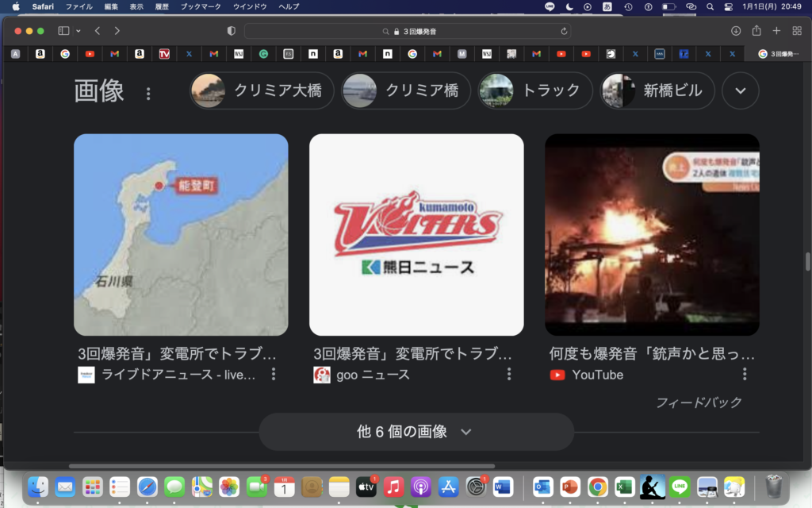Image resolution: width=812 pixels, height=508 pixels.
Task: Toggle the Safari sidebar
Action: coord(63,31)
